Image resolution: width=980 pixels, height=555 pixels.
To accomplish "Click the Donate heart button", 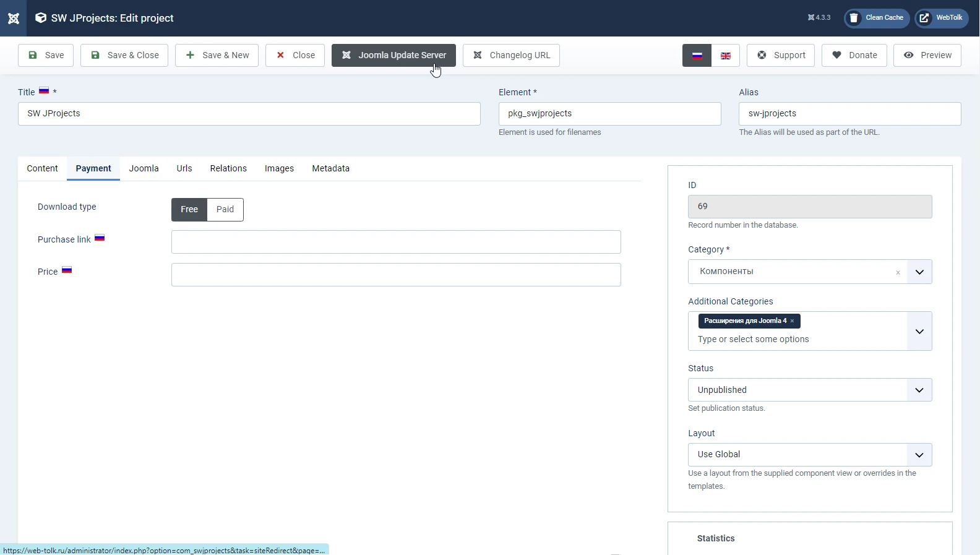I will [x=854, y=56].
